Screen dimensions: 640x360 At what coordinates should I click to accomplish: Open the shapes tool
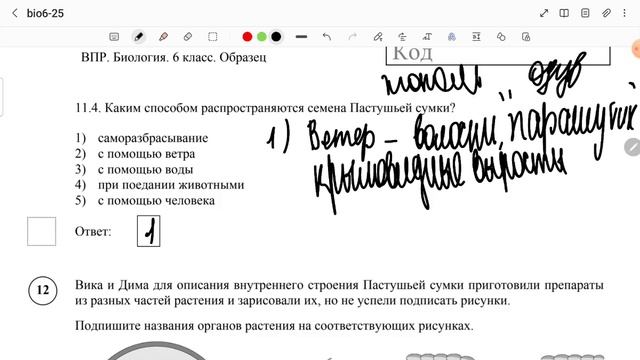pyautogui.click(x=501, y=37)
